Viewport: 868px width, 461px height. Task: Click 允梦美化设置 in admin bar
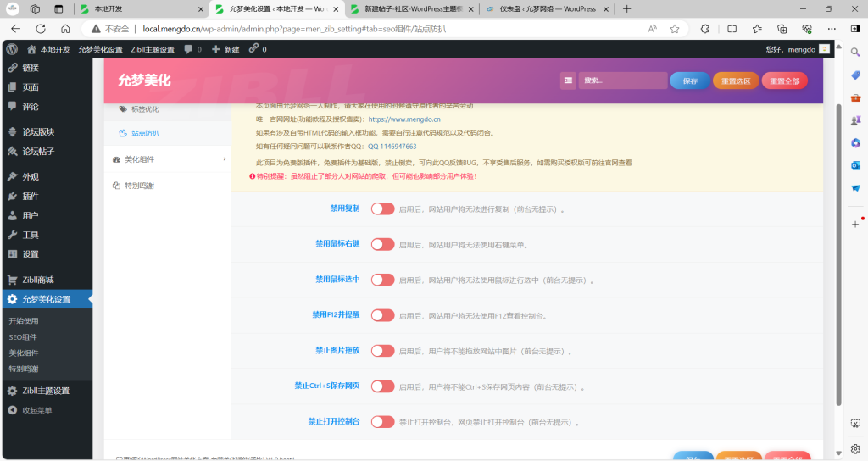coord(100,49)
